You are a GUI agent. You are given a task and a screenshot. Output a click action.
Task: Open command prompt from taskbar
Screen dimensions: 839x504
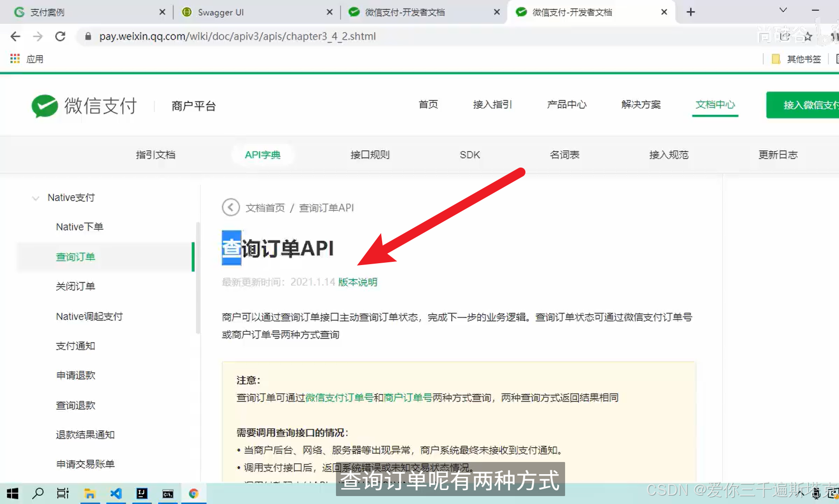[168, 493]
